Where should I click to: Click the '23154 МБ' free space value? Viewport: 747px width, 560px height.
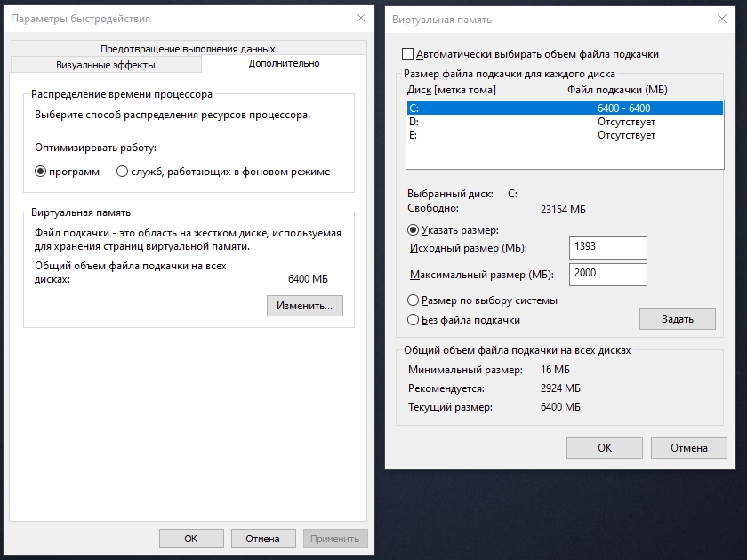(x=563, y=210)
